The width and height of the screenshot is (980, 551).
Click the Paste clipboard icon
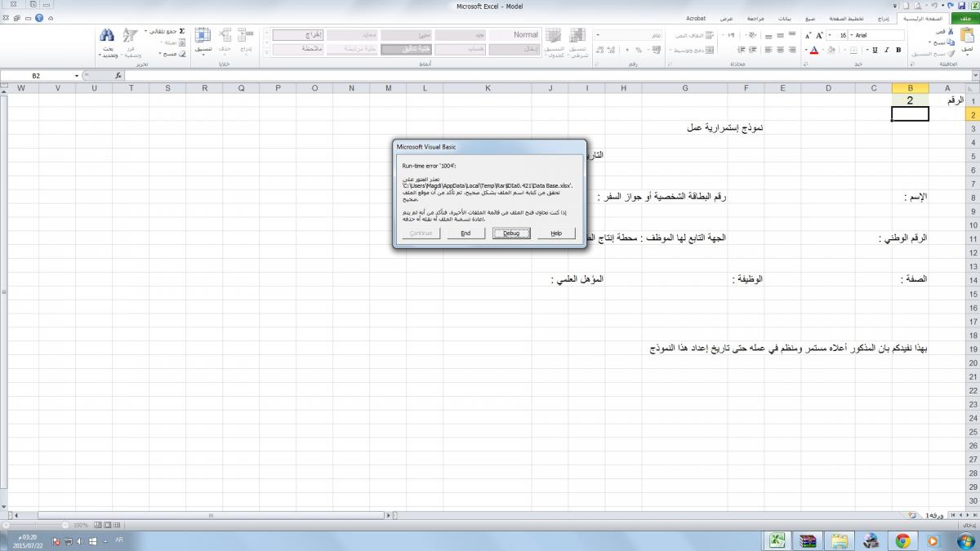(967, 35)
